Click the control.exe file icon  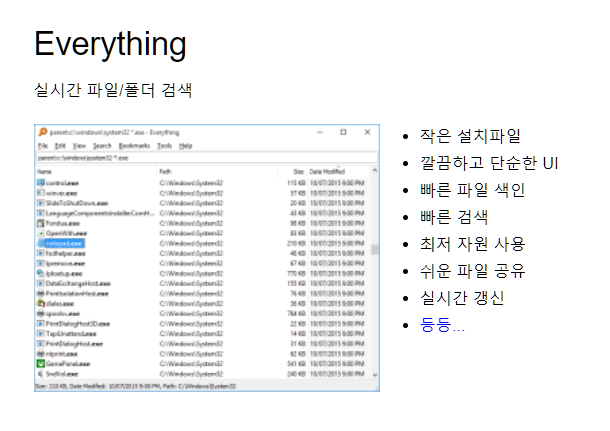pos(40,183)
